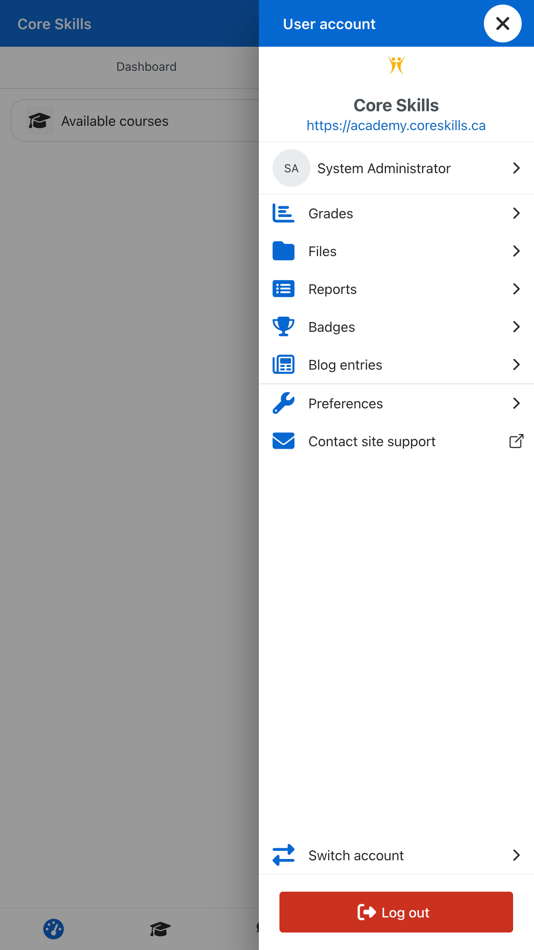
Task: Select Switch account option
Action: 396,855
